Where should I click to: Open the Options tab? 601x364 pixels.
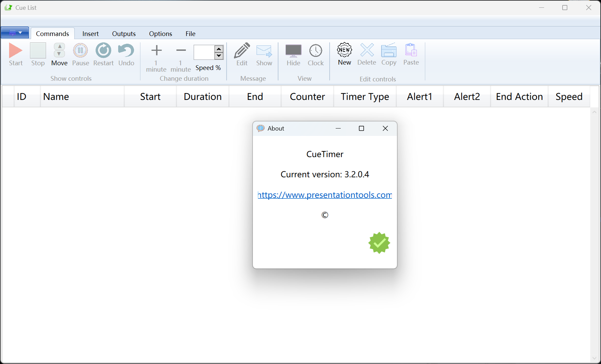(161, 34)
